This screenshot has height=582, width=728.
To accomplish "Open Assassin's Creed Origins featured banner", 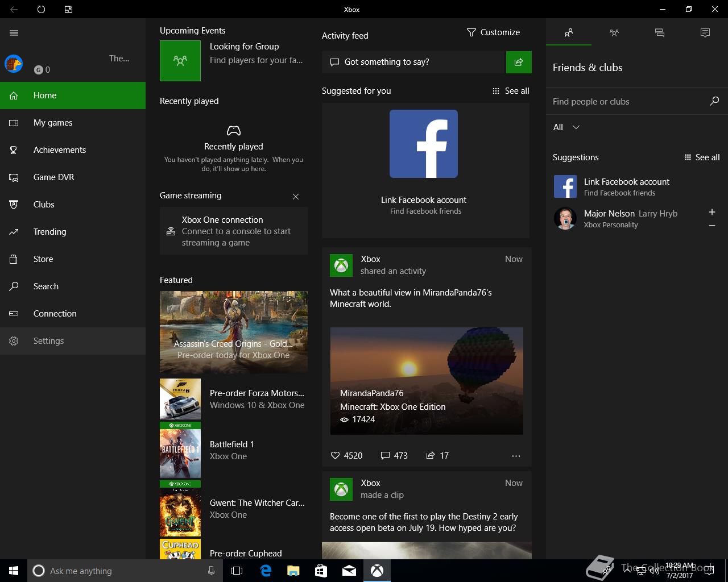I will [234, 331].
